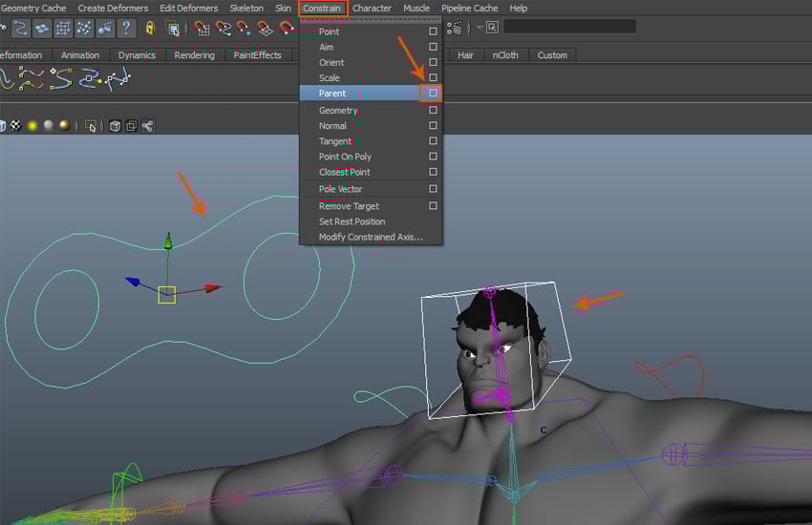Select the yellow light sphere icon
This screenshot has width=812, height=525.
tap(32, 126)
